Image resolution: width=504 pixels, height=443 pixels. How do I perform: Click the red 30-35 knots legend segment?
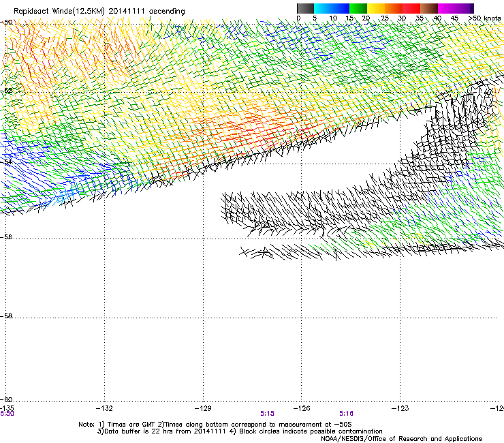click(411, 8)
